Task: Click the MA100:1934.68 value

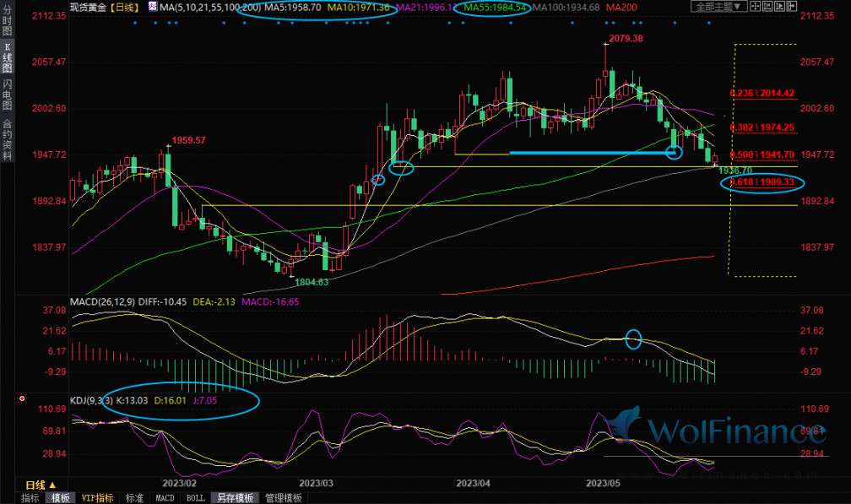Action: click(566, 8)
